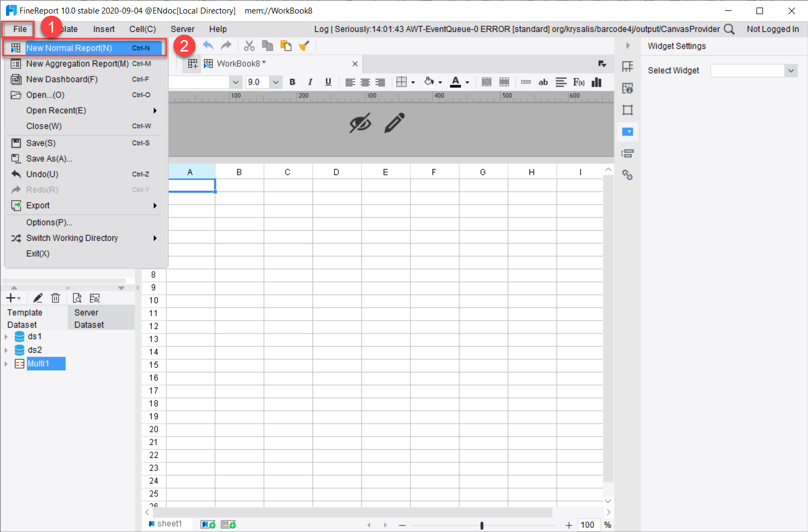The height and width of the screenshot is (532, 808).
Task: Click the blue undo arrow in toolbar
Action: 208,46
